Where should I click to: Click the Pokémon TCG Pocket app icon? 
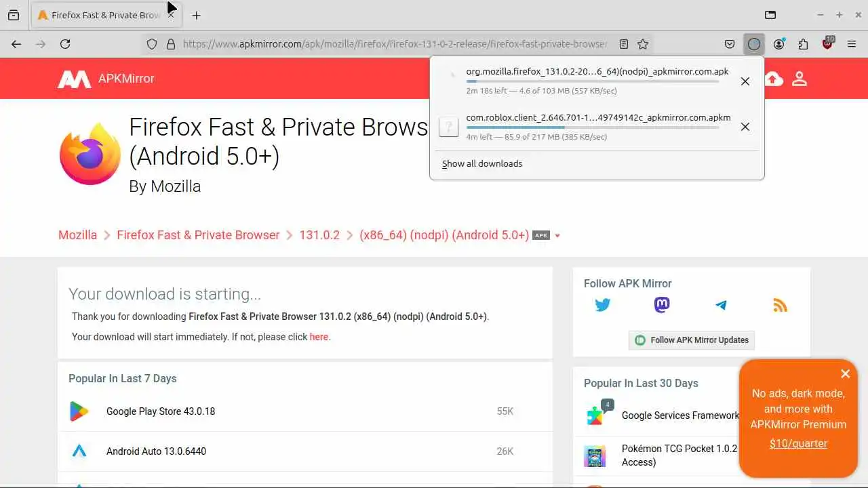[595, 455]
